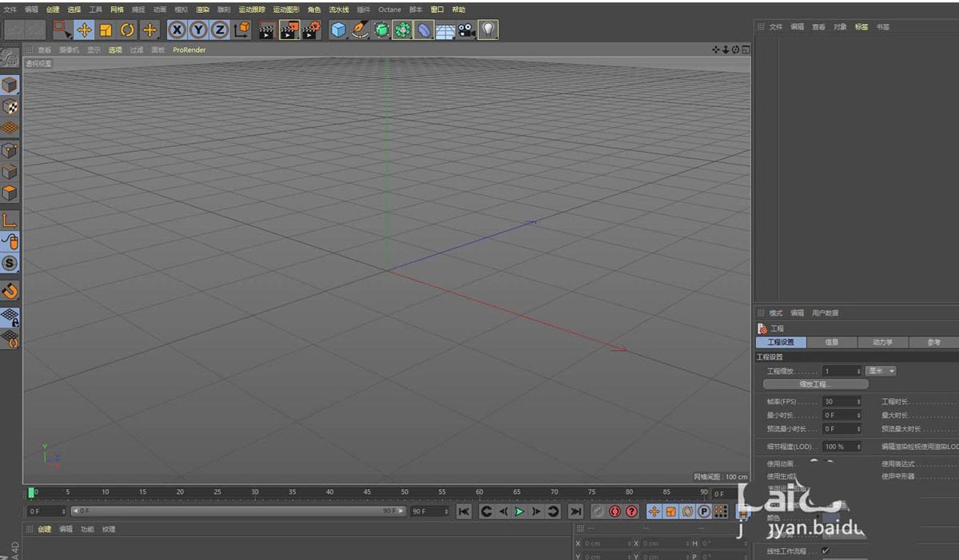The image size is (959, 560).
Task: Toggle the magnet soft selection icon
Action: (10, 290)
